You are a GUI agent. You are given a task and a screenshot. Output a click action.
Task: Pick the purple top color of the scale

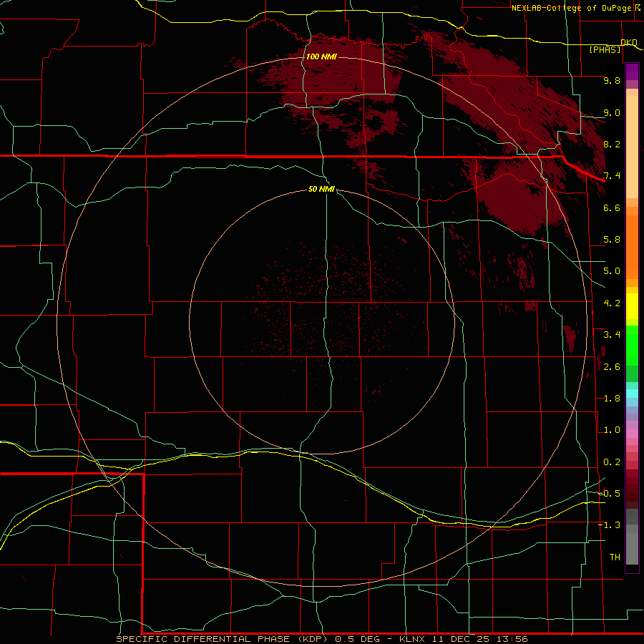click(632, 72)
